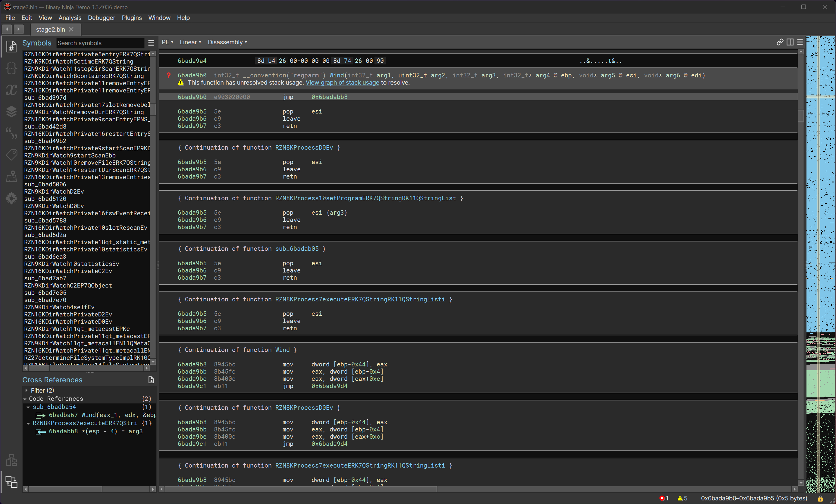This screenshot has width=836, height=504.
Task: Open the Debugger sidebar icon
Action: 11,198
